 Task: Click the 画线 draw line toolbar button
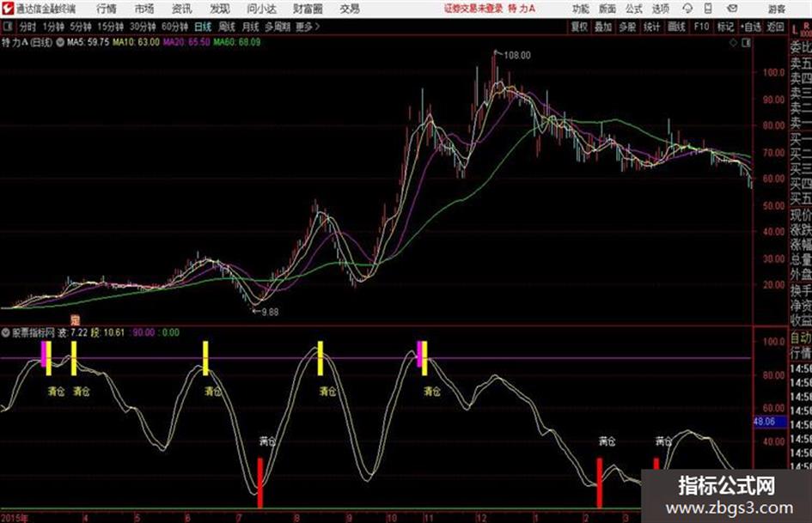(x=676, y=27)
